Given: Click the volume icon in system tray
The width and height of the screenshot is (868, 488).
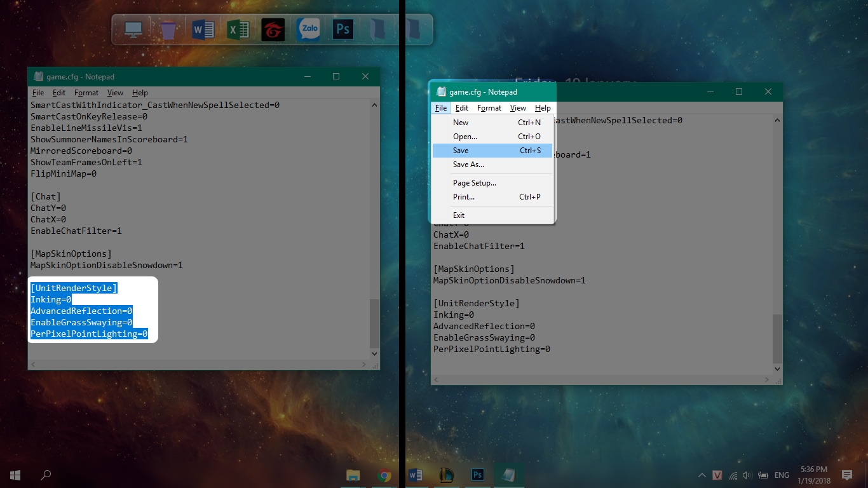Looking at the screenshot, I should tap(747, 475).
